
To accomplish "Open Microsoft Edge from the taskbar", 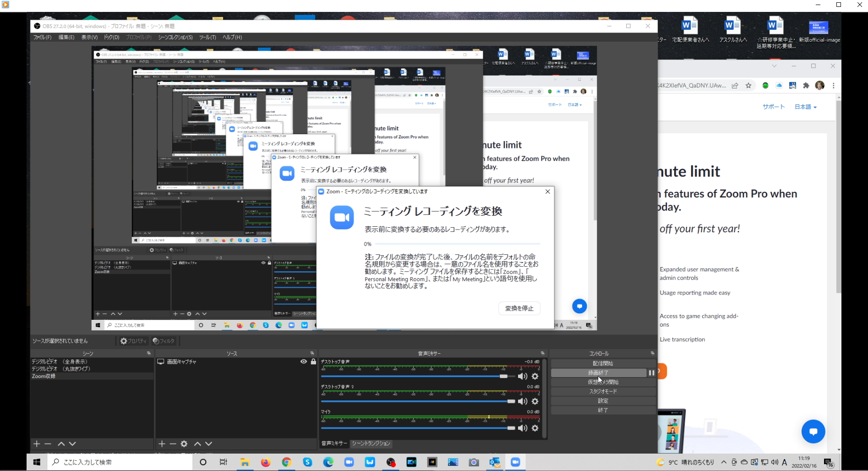I will click(x=328, y=462).
